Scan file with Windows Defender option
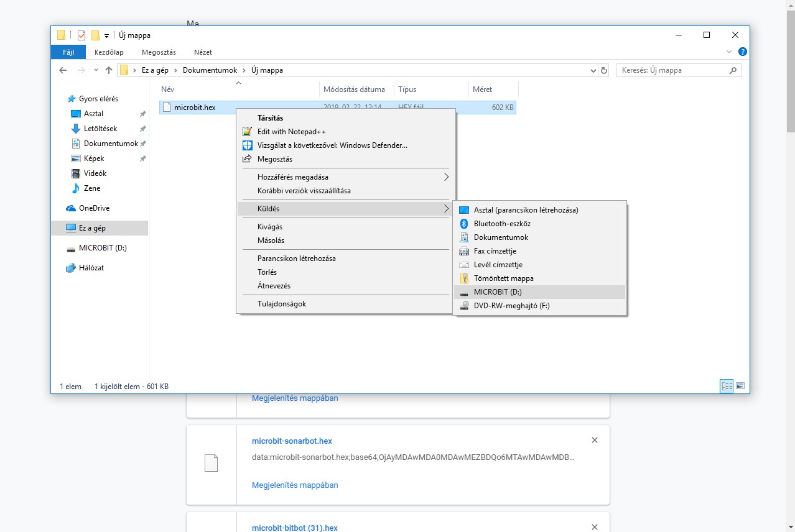 coord(332,145)
